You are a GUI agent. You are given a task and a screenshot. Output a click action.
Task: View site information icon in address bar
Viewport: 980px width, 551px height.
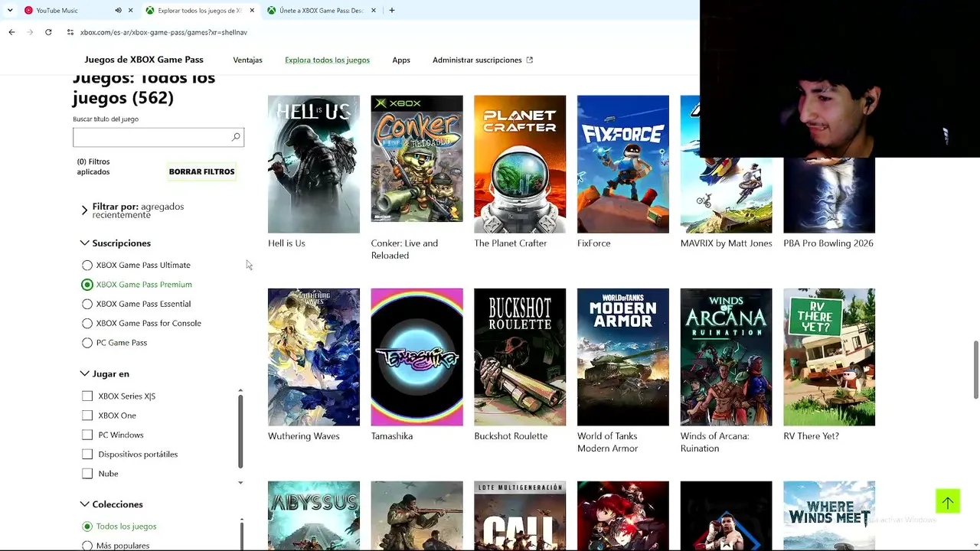click(70, 32)
